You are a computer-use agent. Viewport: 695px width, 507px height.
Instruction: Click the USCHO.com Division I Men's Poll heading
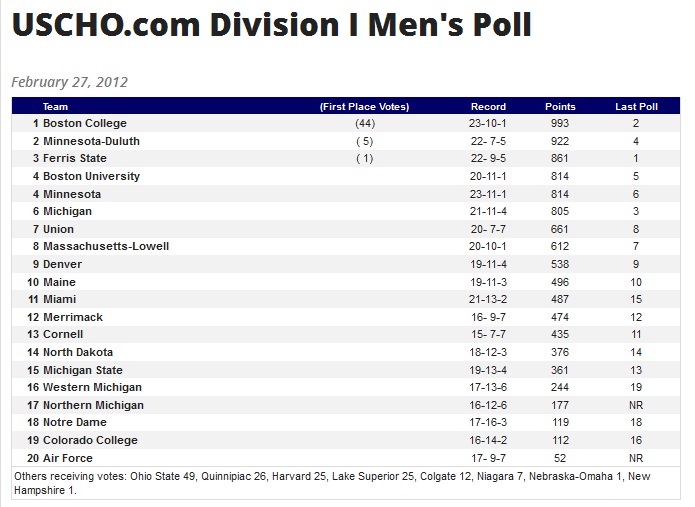[271, 25]
